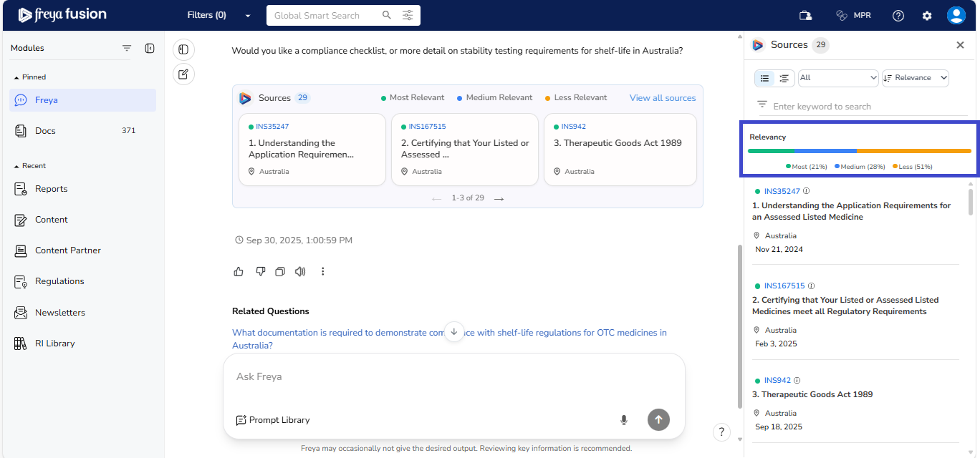980x458 pixels.
Task: Open the Regulations module
Action: (x=59, y=281)
